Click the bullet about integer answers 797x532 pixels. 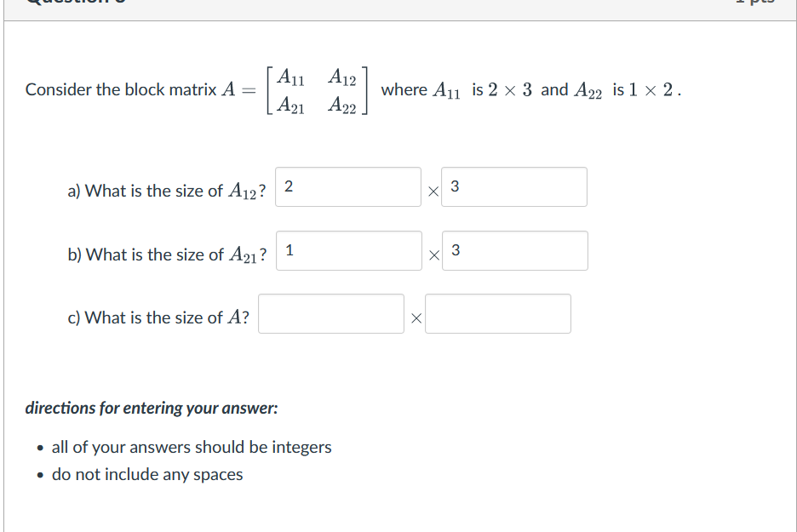(192, 447)
